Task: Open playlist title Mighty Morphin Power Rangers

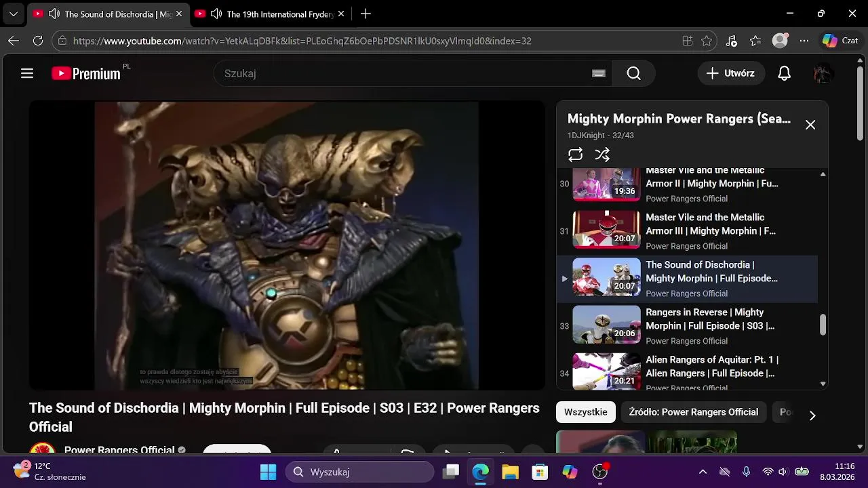Action: tap(679, 119)
